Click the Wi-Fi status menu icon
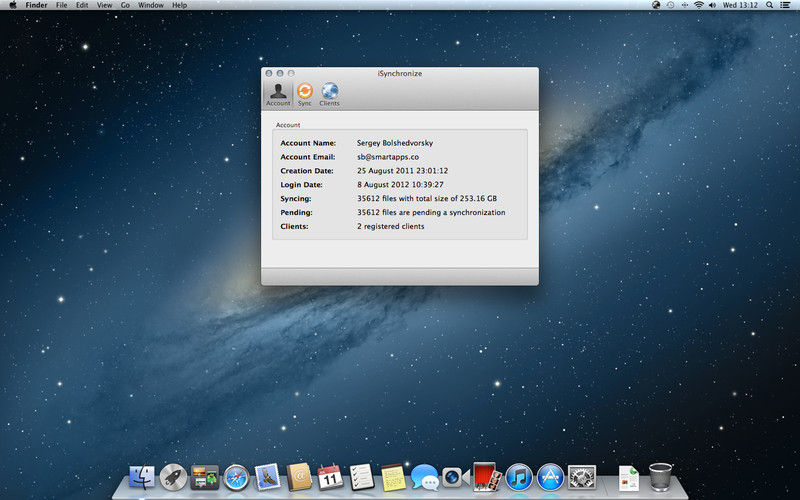The image size is (800, 500). point(698,5)
